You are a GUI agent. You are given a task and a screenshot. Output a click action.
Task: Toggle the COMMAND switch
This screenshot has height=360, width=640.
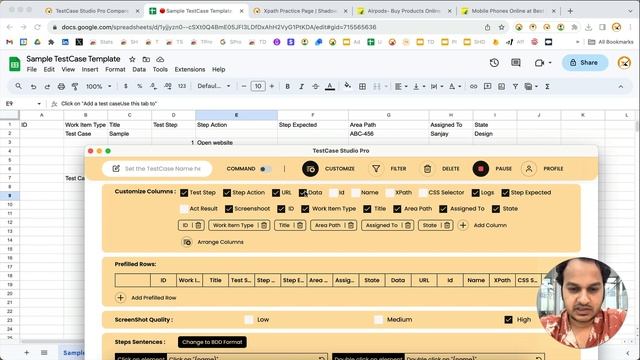(265, 169)
